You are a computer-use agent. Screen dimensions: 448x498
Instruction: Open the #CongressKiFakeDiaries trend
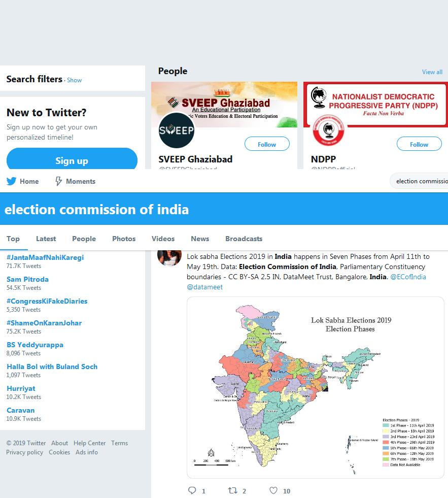click(x=47, y=301)
